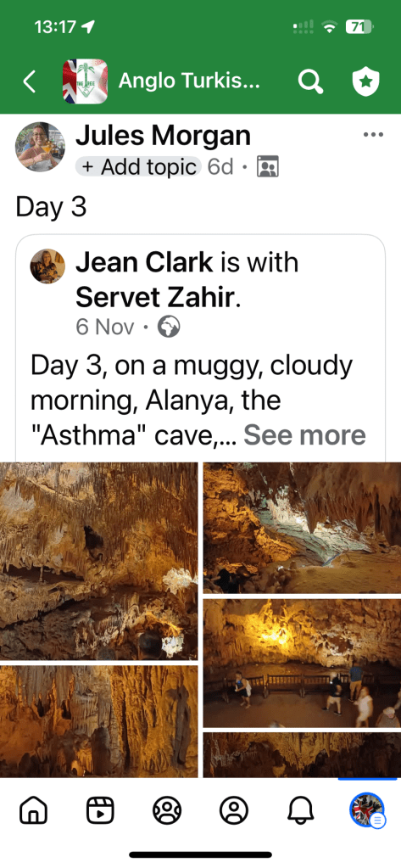Open the Profile tab icon
Screen dimensions: 401x868
click(234, 810)
